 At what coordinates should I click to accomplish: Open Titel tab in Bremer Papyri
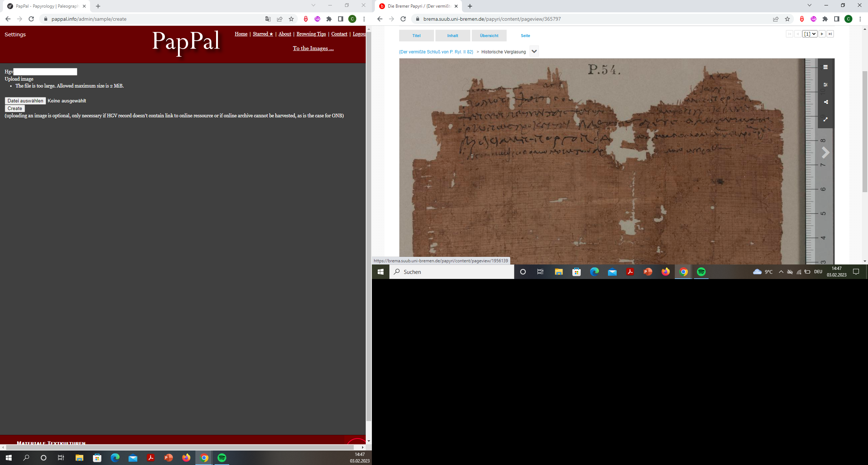click(417, 36)
